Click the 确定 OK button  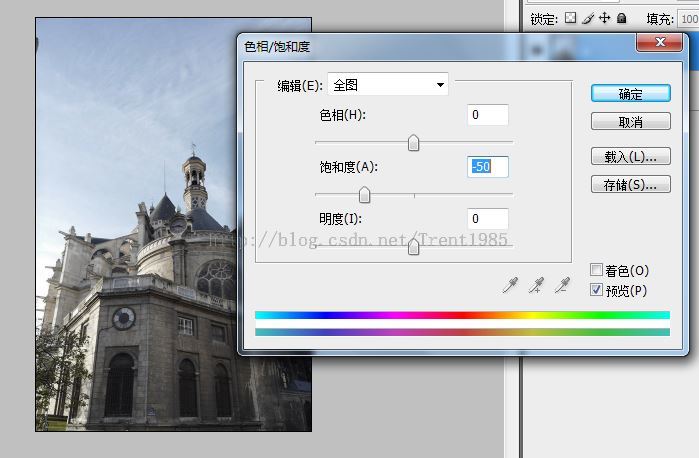click(630, 94)
